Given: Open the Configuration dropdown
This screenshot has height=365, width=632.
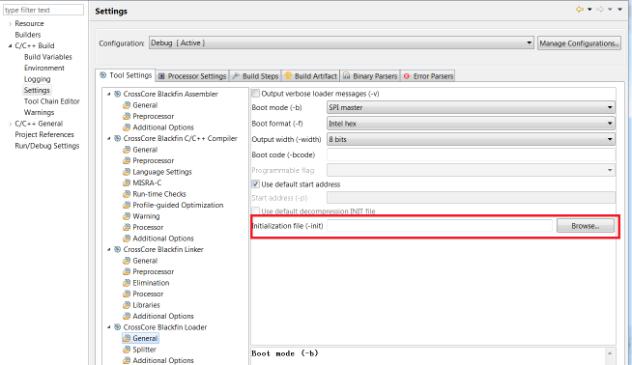Looking at the screenshot, I should [x=341, y=43].
